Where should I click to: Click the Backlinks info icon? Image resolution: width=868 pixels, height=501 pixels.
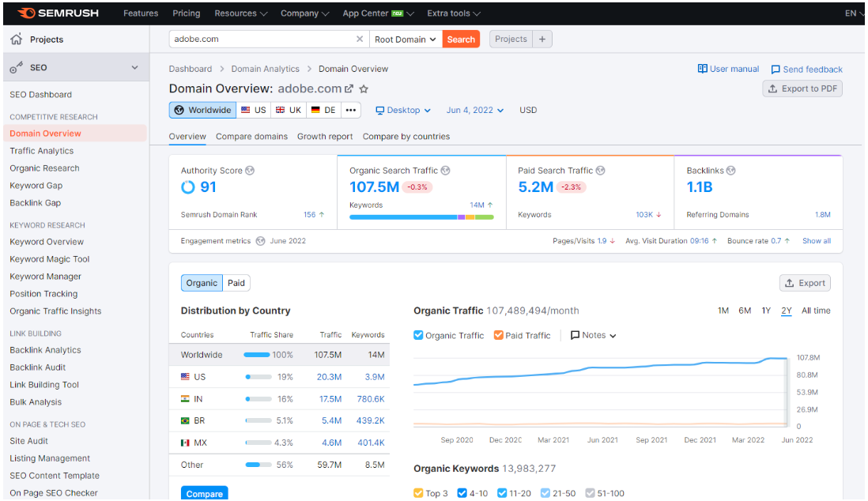730,171
